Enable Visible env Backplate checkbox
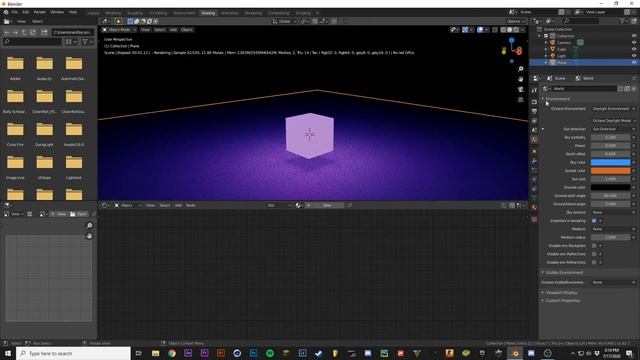The width and height of the screenshot is (640, 360). pyautogui.click(x=594, y=246)
